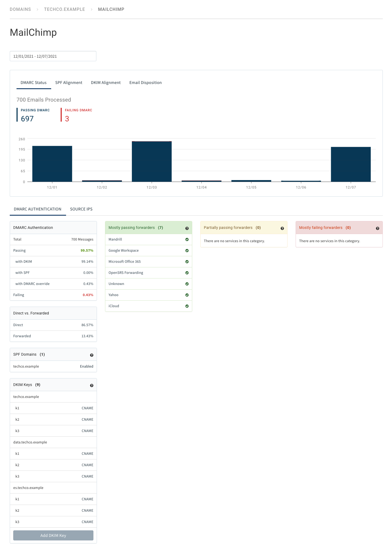The height and width of the screenshot is (548, 392).
Task: Click the techco.example Enabled SPF row
Action: (x=53, y=367)
